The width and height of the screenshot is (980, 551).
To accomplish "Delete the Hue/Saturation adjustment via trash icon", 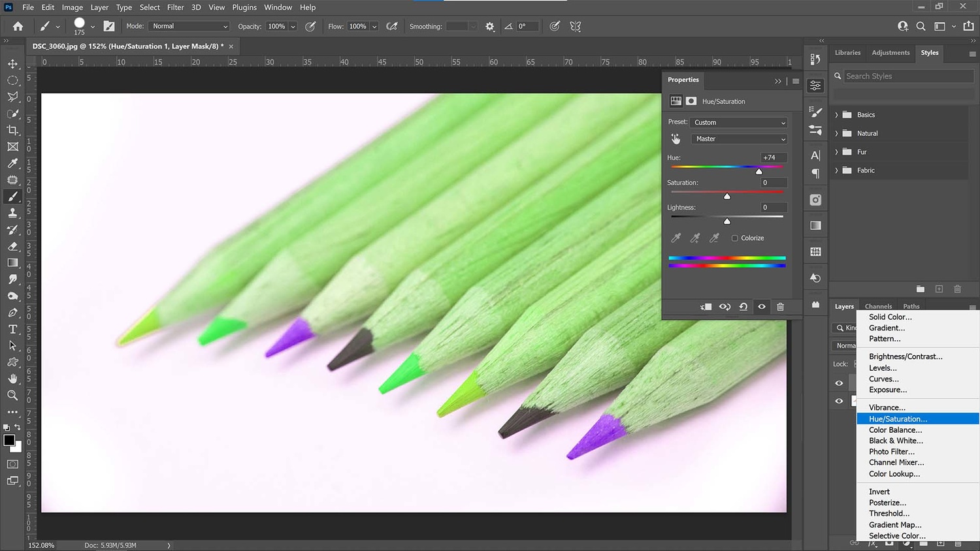I will click(x=780, y=307).
